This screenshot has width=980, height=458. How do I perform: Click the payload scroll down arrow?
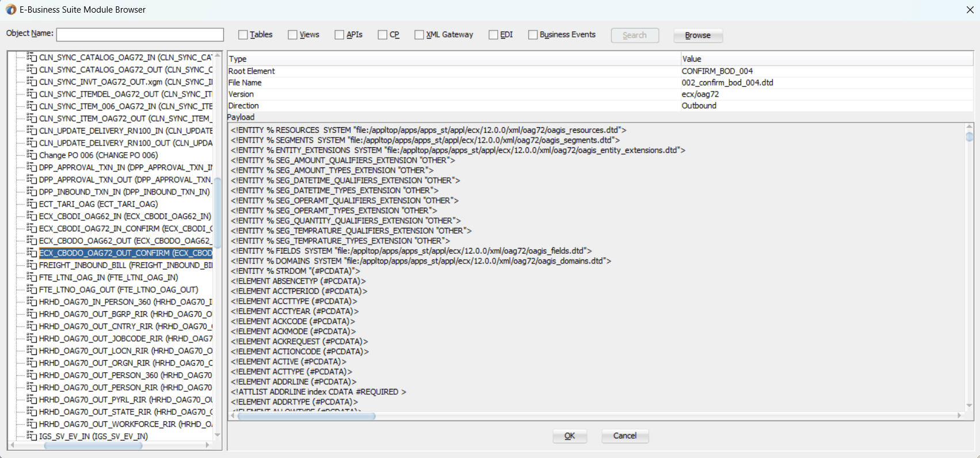pyautogui.click(x=969, y=406)
